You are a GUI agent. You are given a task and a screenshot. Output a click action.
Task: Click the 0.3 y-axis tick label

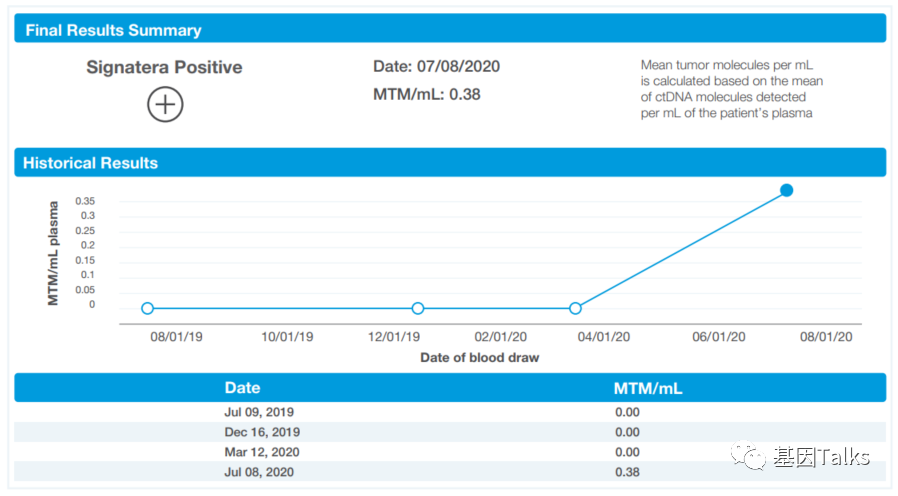coord(88,216)
